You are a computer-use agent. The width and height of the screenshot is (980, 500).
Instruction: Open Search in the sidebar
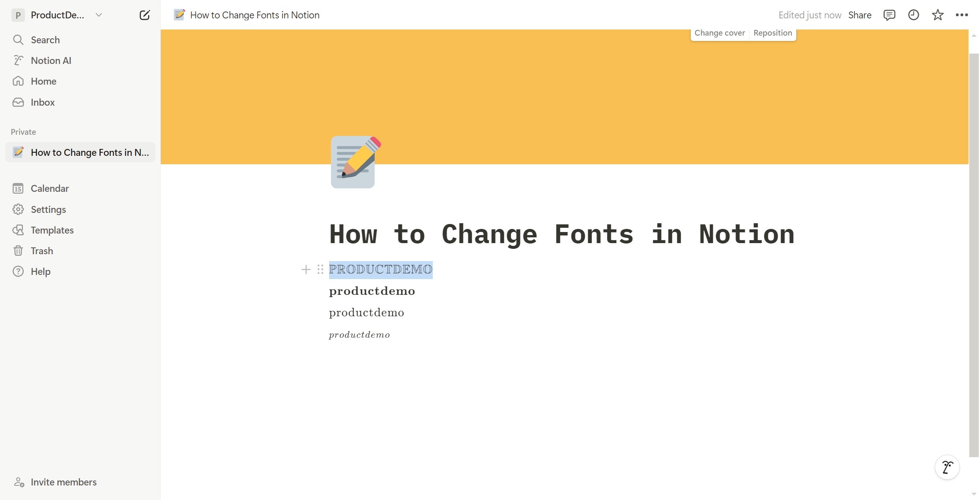[x=80, y=40]
